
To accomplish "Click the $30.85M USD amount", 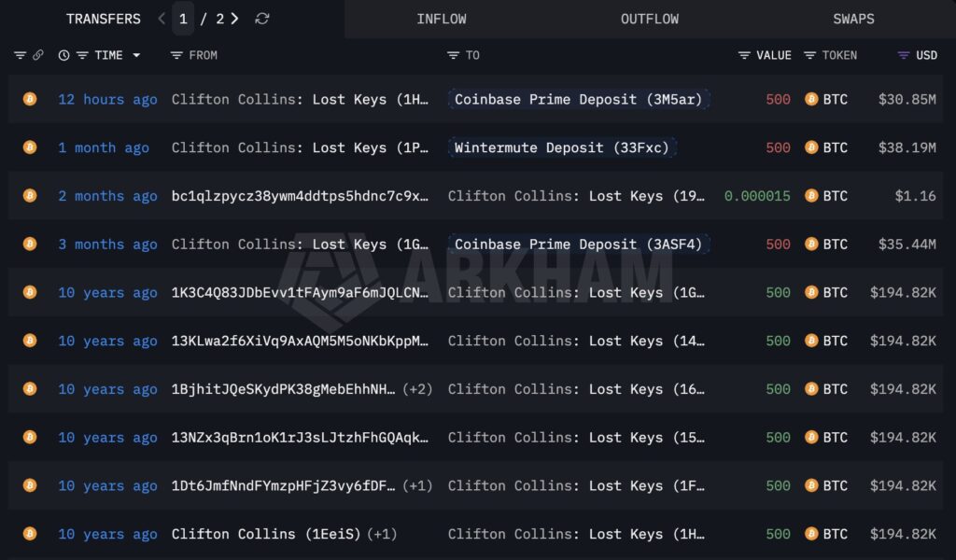I will point(907,99).
